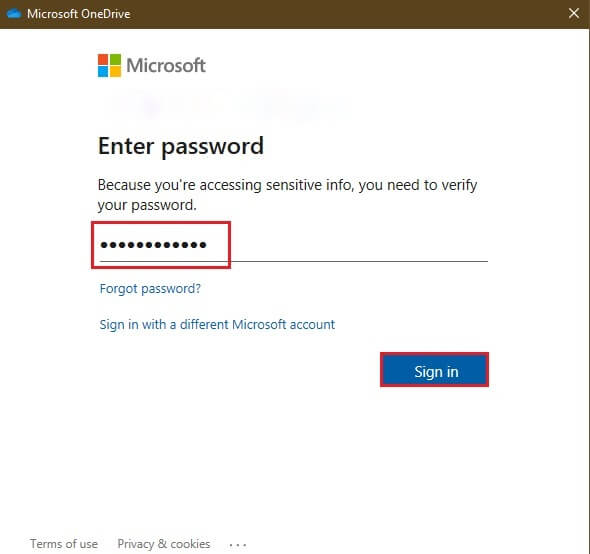The image size is (590, 554).
Task: Open the Privacy & cookies link
Action: (x=164, y=544)
